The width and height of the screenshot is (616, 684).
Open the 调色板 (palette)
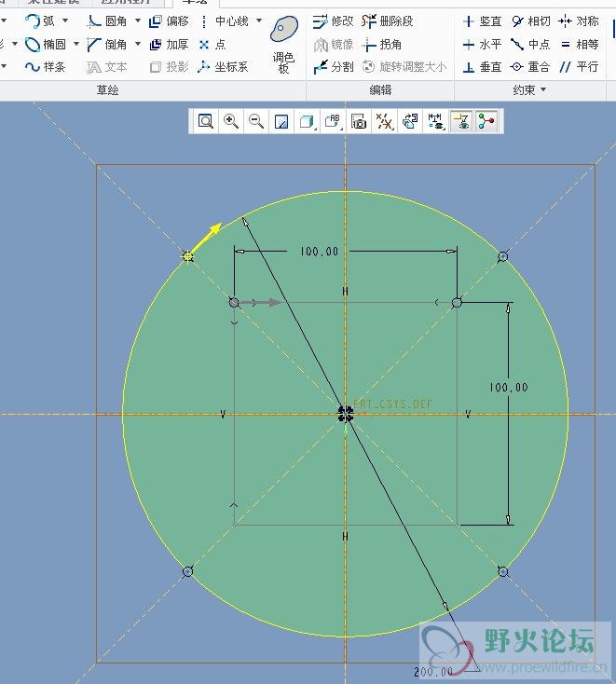[x=283, y=44]
